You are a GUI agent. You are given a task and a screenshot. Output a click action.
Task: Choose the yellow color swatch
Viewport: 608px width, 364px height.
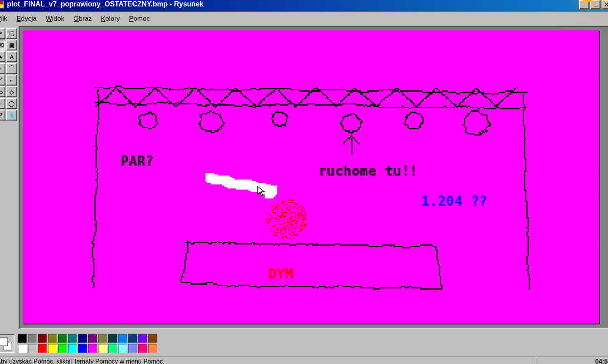tap(53, 348)
